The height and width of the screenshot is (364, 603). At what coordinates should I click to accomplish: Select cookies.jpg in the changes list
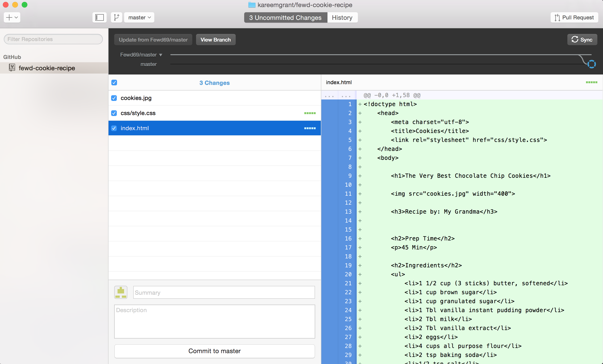pyautogui.click(x=215, y=98)
